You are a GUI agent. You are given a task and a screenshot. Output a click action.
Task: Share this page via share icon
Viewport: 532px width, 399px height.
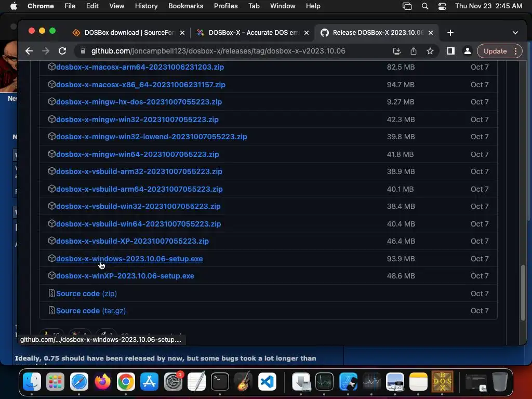pyautogui.click(x=413, y=51)
